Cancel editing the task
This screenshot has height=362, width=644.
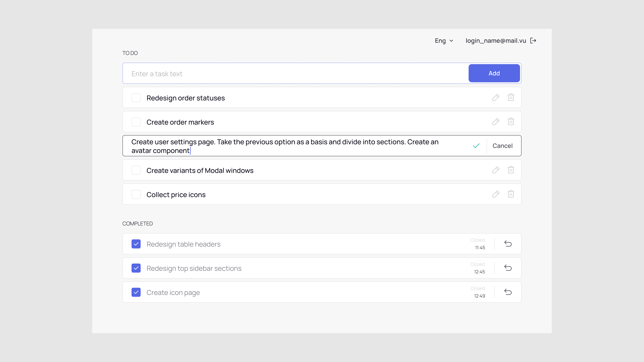(502, 146)
